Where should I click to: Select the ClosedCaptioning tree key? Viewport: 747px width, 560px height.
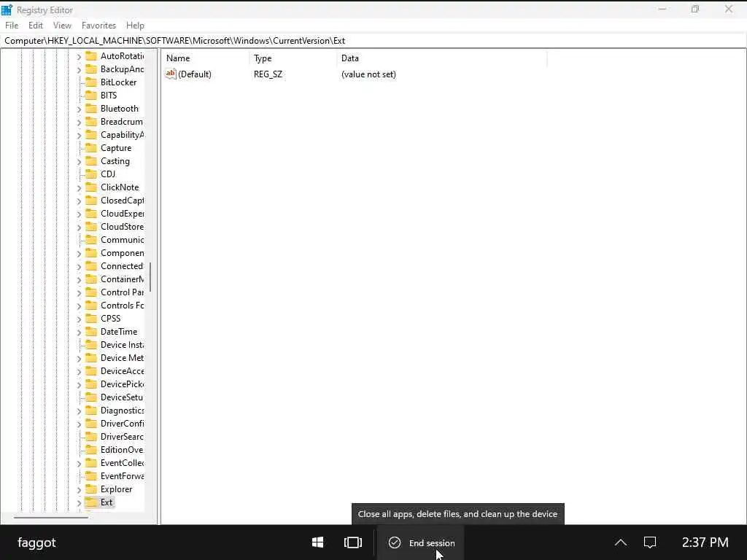(122, 201)
